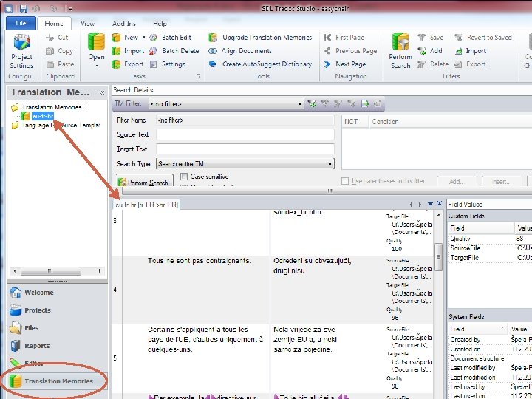
Task: Switch to the Help ribbon tab
Action: tap(160, 23)
